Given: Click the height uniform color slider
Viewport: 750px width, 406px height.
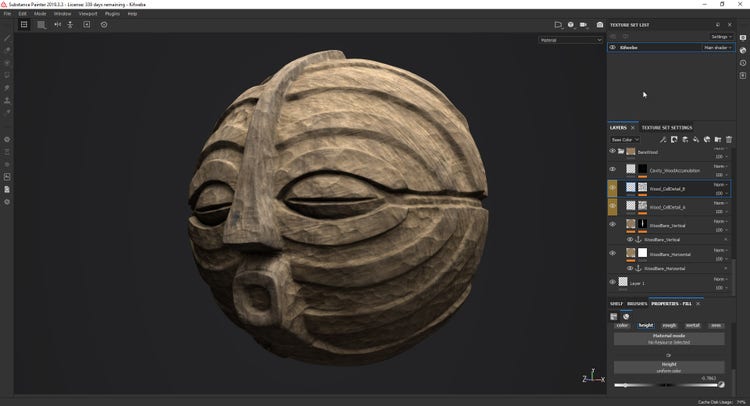Looking at the screenshot, I should coord(664,385).
